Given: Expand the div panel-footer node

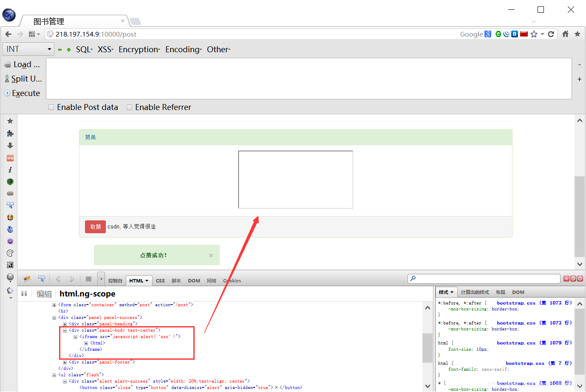Looking at the screenshot, I should point(65,362).
